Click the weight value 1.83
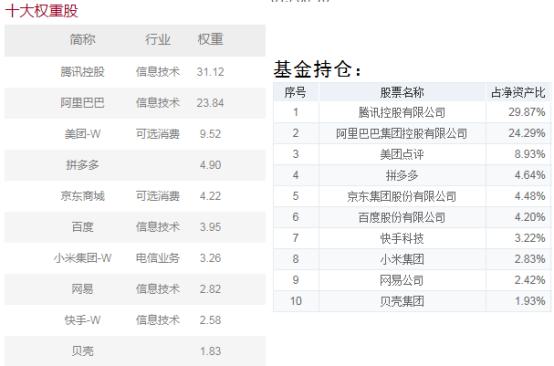 pos(210,351)
